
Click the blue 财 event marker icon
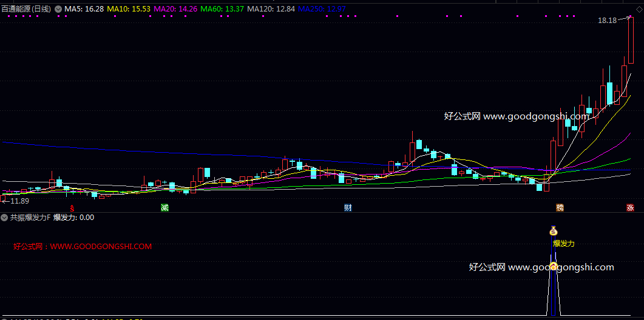(348, 208)
